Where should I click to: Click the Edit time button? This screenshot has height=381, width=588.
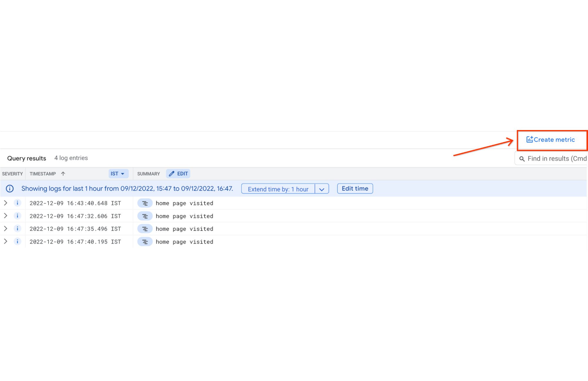[355, 189]
